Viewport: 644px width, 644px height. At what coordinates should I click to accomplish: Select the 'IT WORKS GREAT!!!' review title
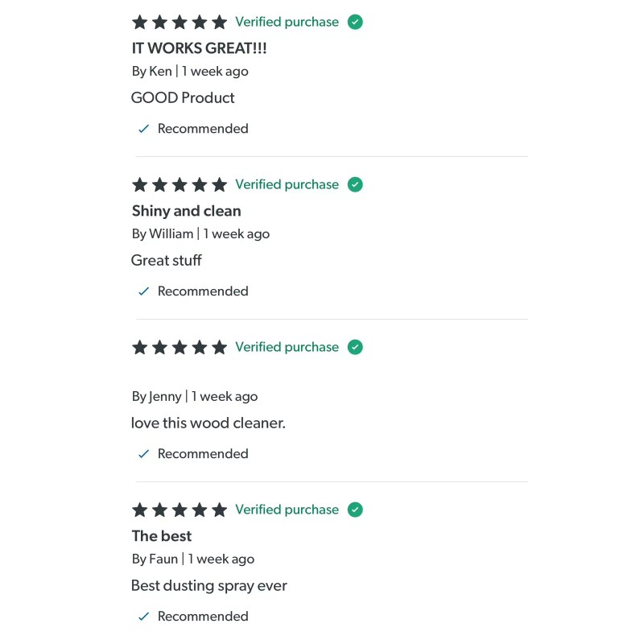(199, 48)
